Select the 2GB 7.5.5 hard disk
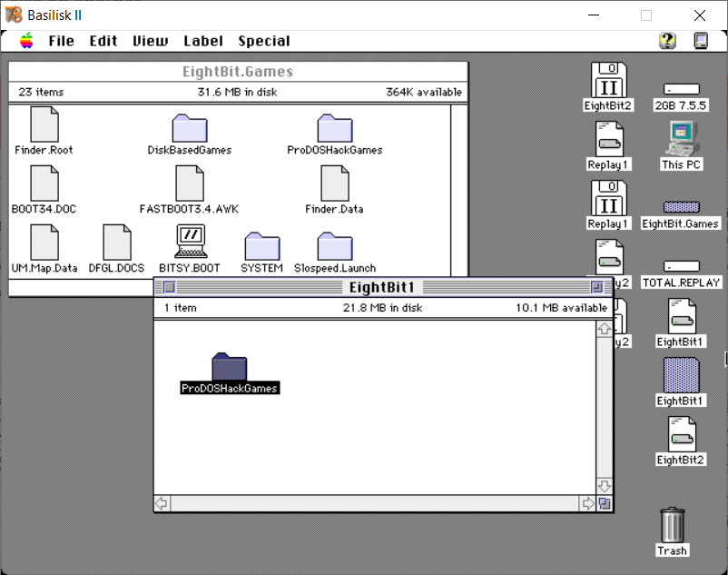Screen dimensions: 728x575 point(681,97)
